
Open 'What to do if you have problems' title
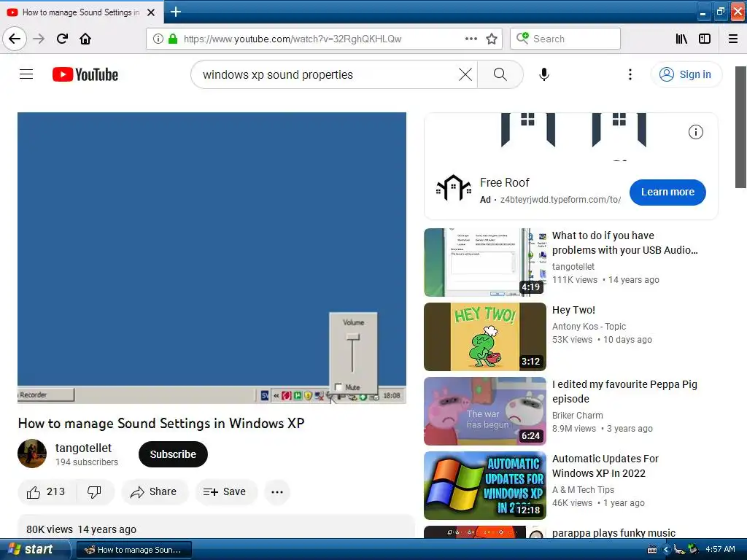point(624,243)
